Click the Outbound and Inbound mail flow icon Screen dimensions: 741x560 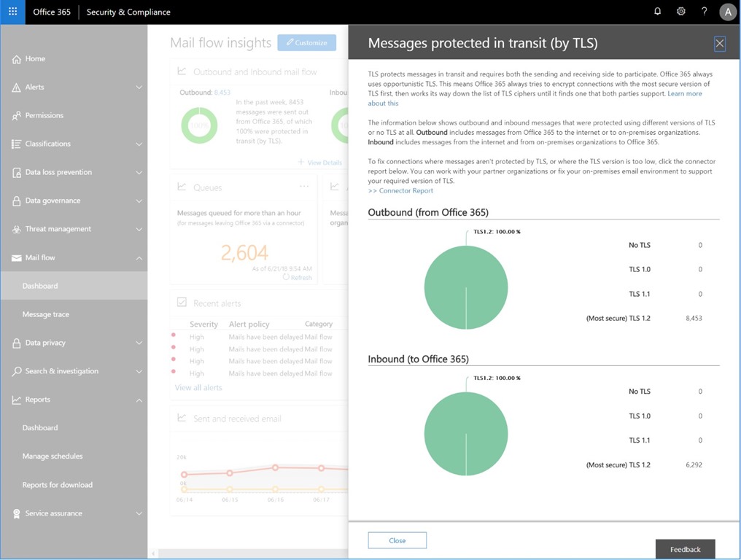click(x=182, y=71)
